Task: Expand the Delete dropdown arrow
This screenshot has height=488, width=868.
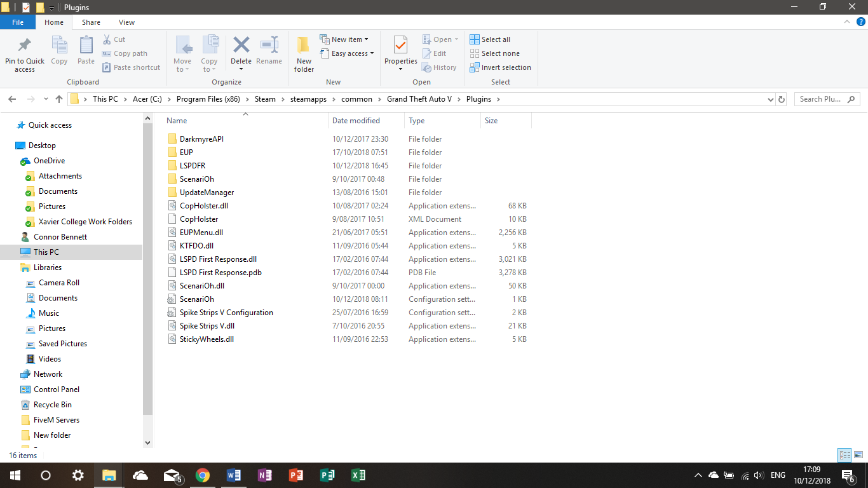Action: pyautogui.click(x=241, y=69)
